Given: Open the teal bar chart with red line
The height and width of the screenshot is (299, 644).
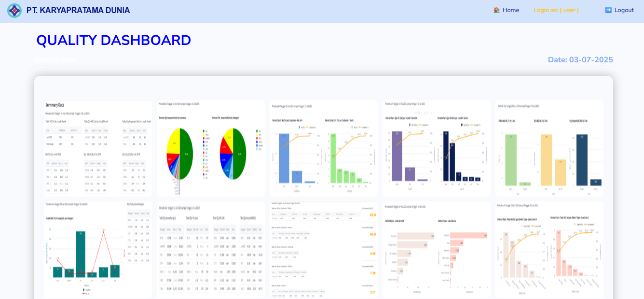Looking at the screenshot, I should [x=98, y=250].
